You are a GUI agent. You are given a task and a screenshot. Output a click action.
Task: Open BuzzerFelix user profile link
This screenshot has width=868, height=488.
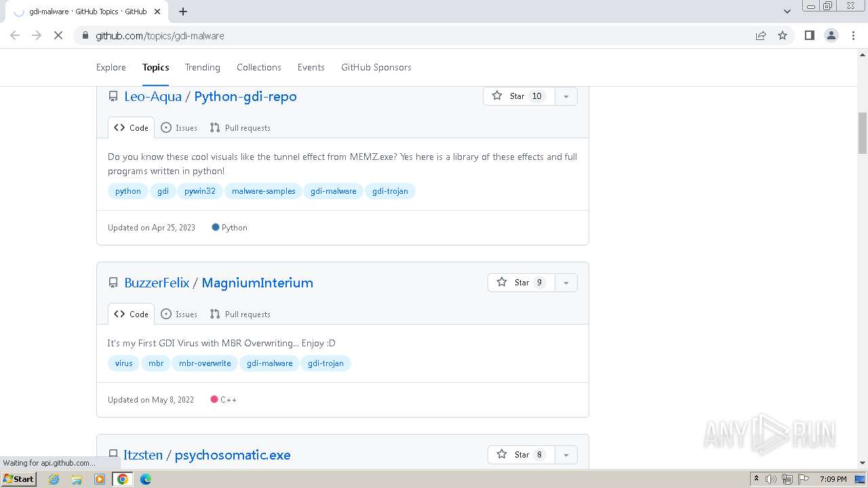tap(157, 283)
